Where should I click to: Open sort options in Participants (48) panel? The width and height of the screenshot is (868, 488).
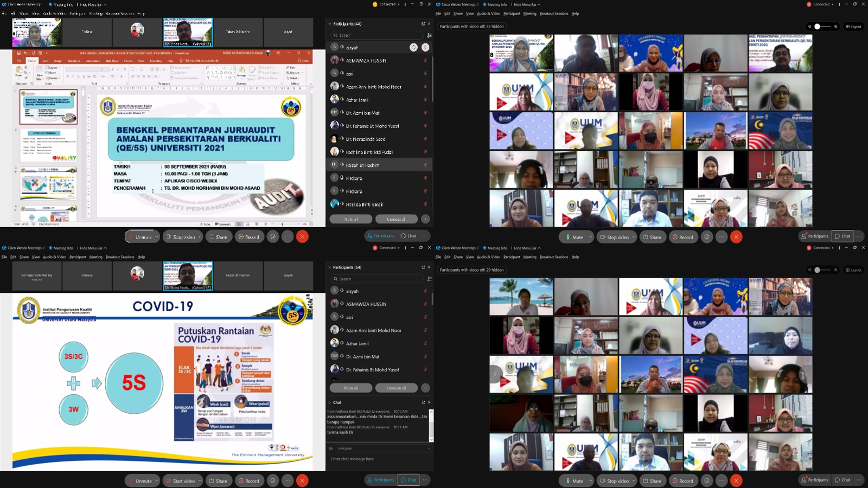[429, 35]
